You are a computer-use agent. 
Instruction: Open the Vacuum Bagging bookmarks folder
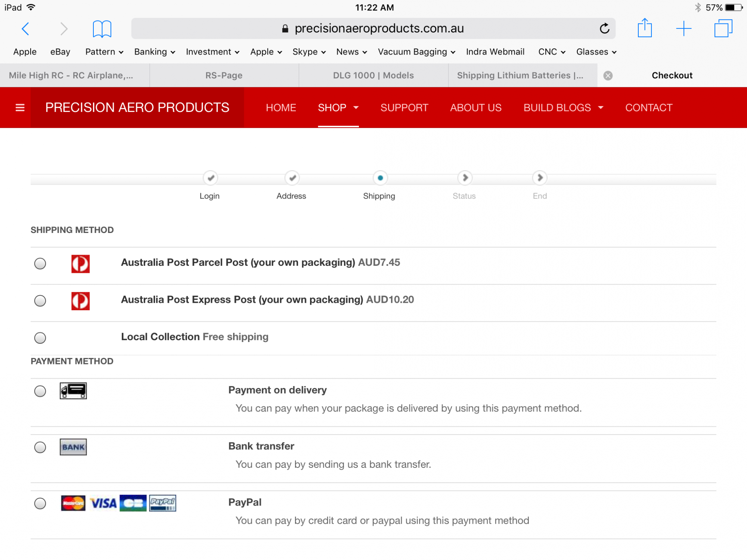[416, 52]
